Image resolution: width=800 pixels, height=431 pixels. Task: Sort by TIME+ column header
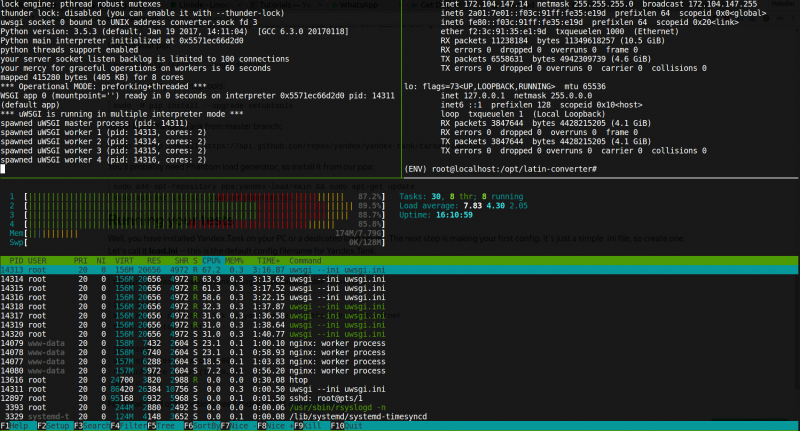270,261
